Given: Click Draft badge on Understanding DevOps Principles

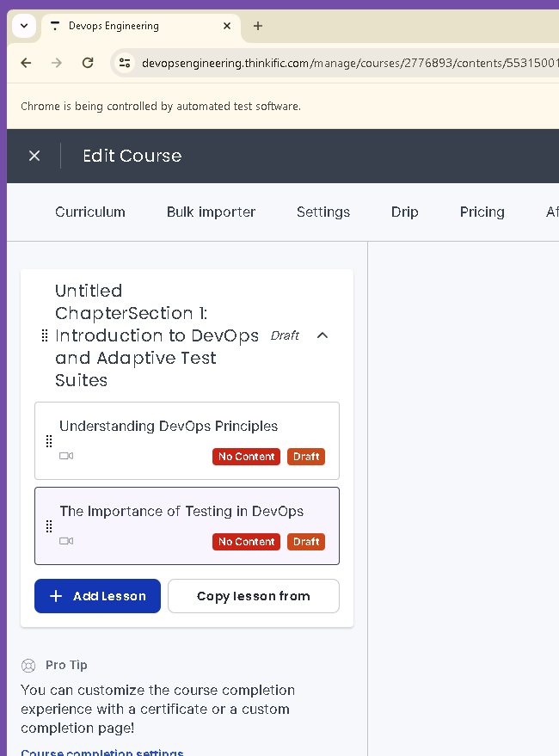Looking at the screenshot, I should pos(306,457).
